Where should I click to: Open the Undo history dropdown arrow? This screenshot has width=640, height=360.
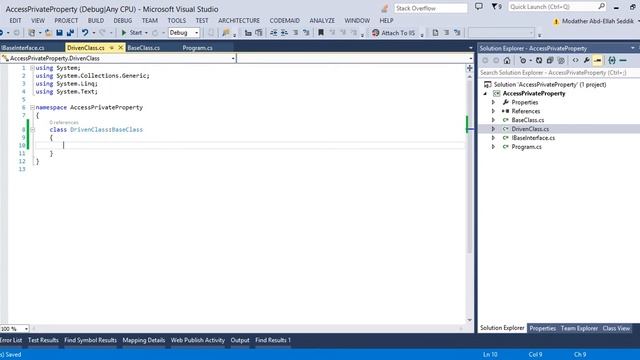(x=94, y=33)
